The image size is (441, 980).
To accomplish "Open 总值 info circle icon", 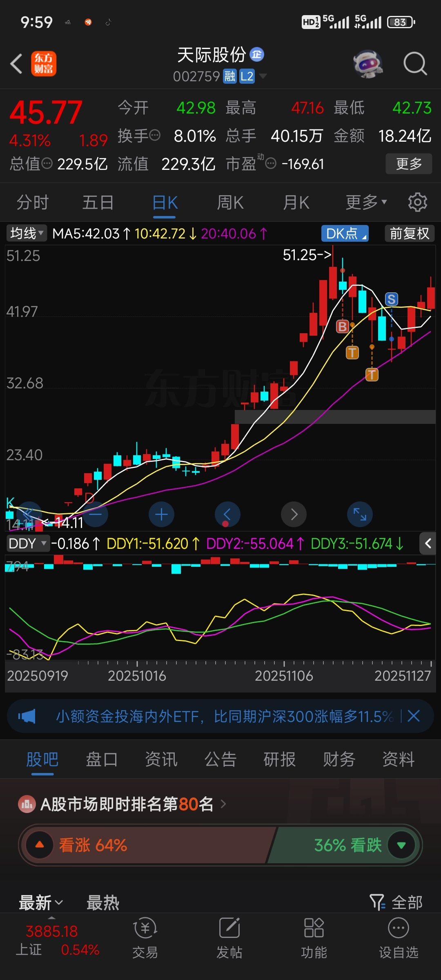I will pyautogui.click(x=47, y=164).
